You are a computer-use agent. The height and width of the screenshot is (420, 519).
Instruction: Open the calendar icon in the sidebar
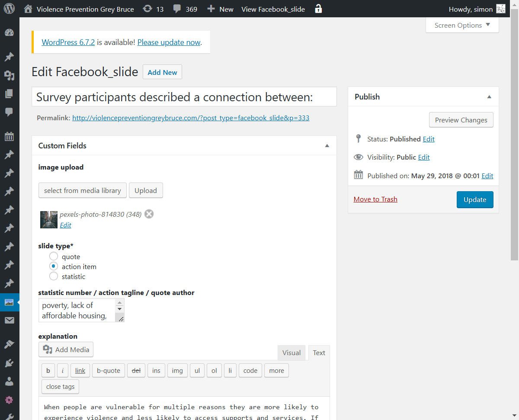(x=9, y=137)
